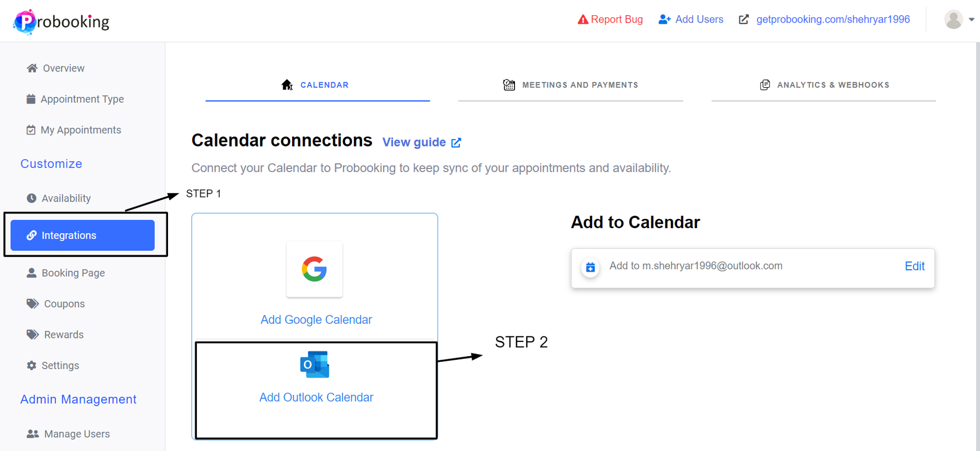Go to Coupons section

(55, 304)
